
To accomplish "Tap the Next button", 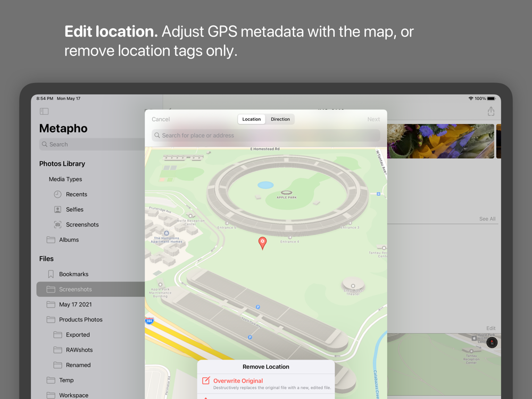I will [373, 119].
